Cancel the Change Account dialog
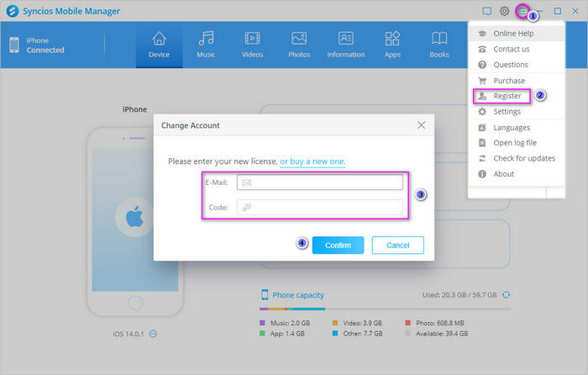 pos(397,245)
